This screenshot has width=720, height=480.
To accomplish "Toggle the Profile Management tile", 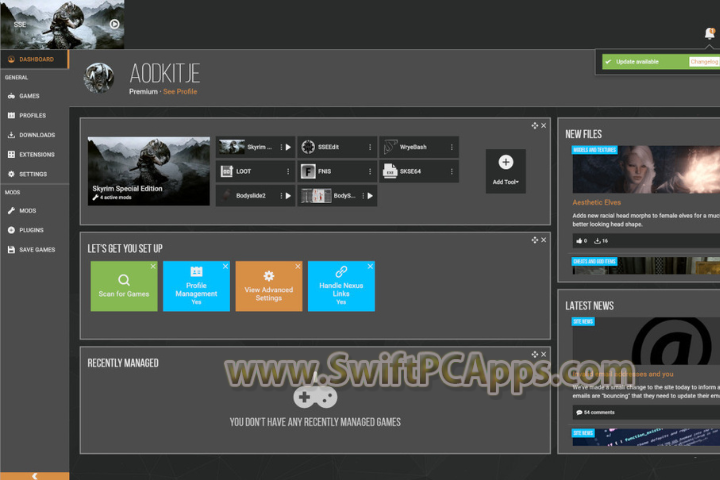I will point(196,286).
